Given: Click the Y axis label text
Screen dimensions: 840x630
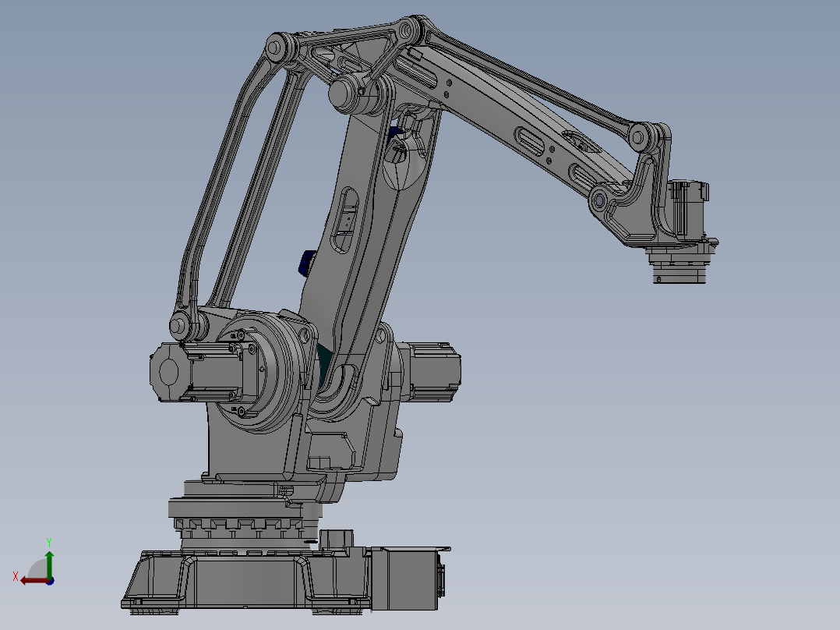Looking at the screenshot, I should 49,540.
